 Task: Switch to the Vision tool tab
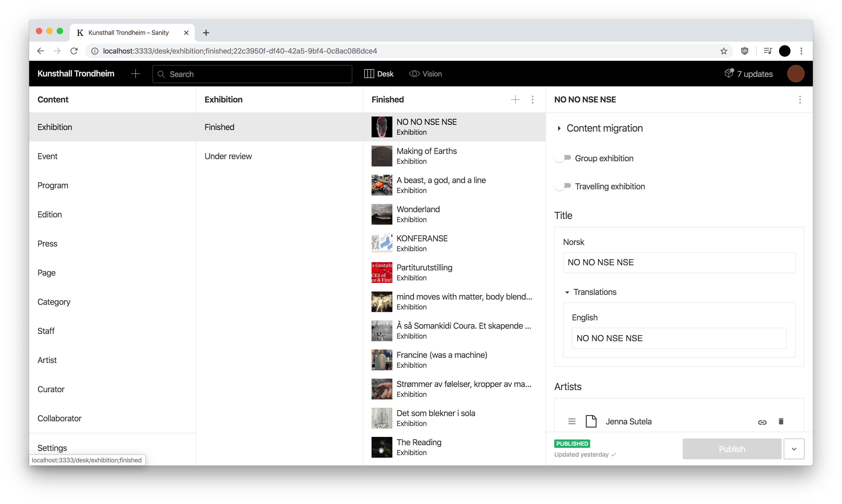pos(425,74)
